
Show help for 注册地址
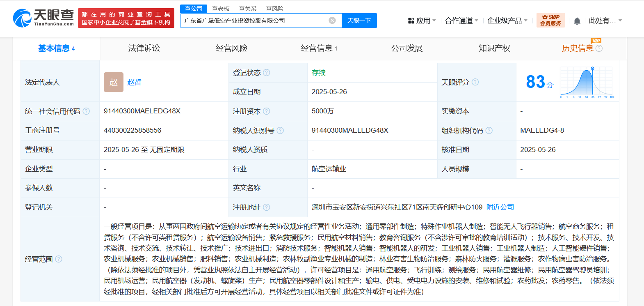coord(267,207)
